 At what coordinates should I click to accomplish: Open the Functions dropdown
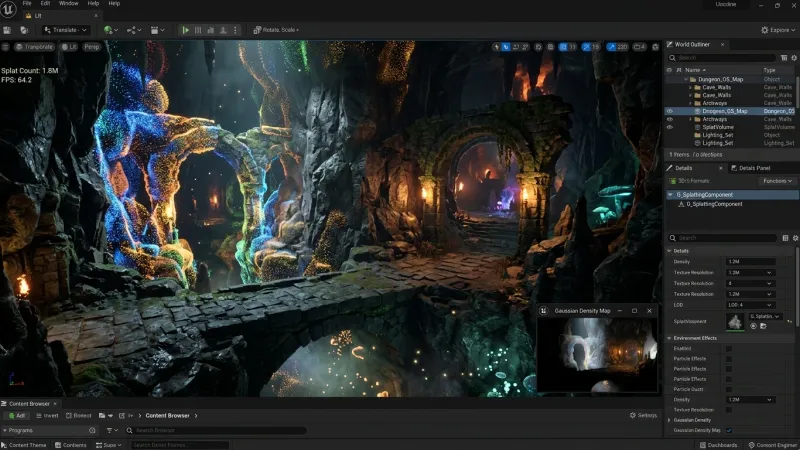tap(778, 181)
